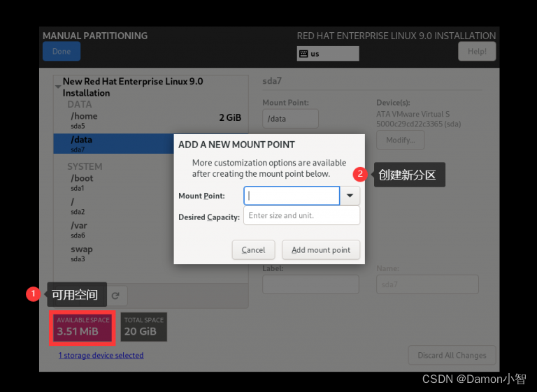Click the blue Done button

pos(62,51)
